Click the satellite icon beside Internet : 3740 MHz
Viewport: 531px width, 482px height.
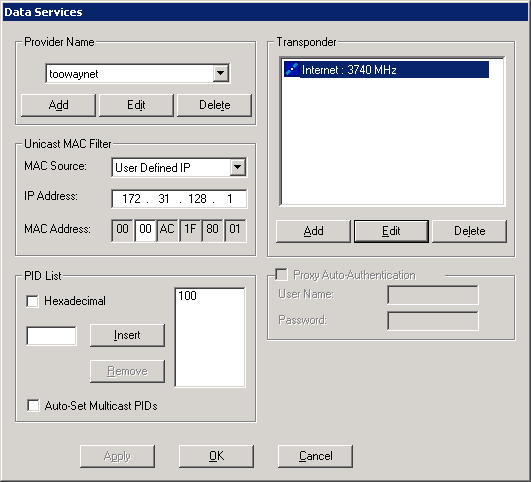pyautogui.click(x=292, y=69)
